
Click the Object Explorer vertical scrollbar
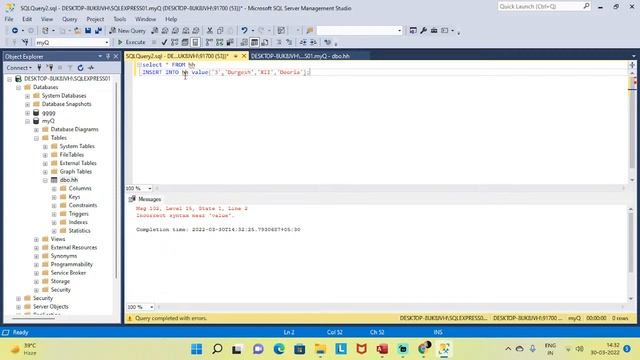tap(116, 180)
